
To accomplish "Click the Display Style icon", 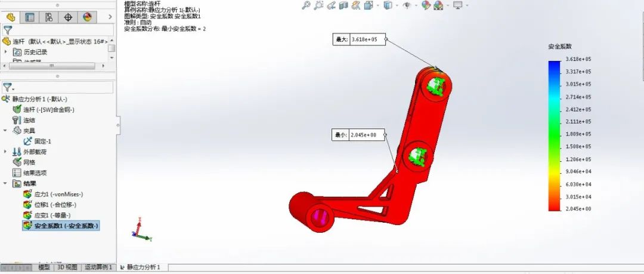I will pyautogui.click(x=388, y=5).
